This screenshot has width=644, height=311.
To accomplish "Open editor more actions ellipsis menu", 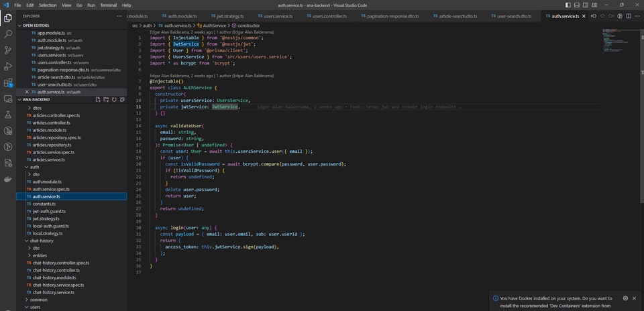I will [637, 16].
